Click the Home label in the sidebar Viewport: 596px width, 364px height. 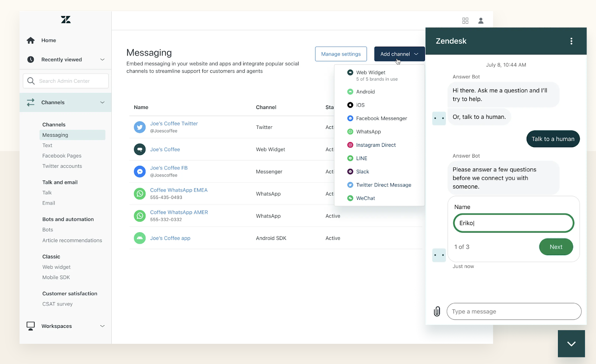coord(49,40)
